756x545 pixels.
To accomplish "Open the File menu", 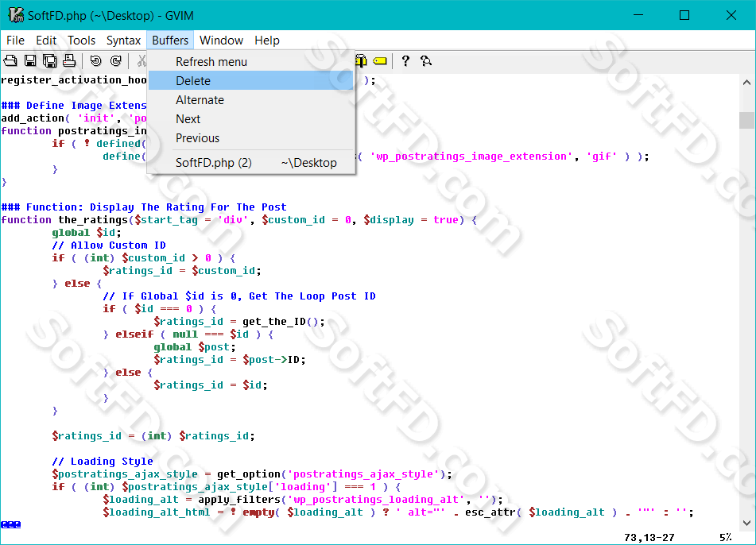I will (15, 41).
